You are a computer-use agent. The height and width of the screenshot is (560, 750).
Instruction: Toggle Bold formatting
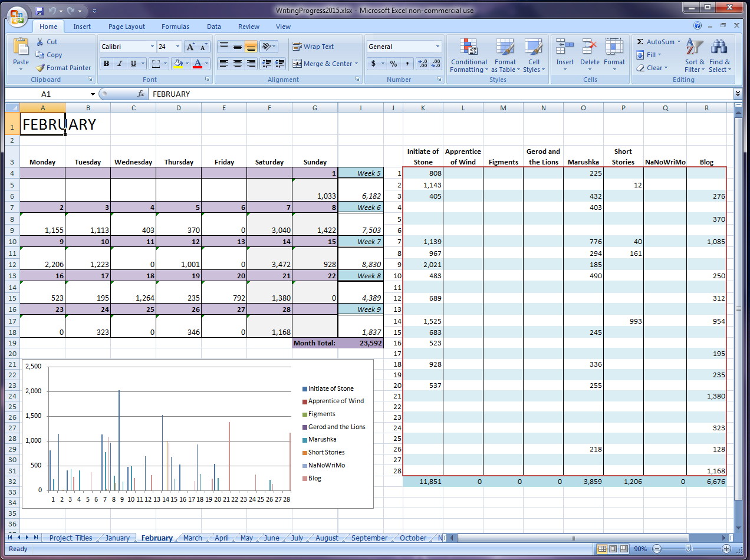(x=106, y=64)
